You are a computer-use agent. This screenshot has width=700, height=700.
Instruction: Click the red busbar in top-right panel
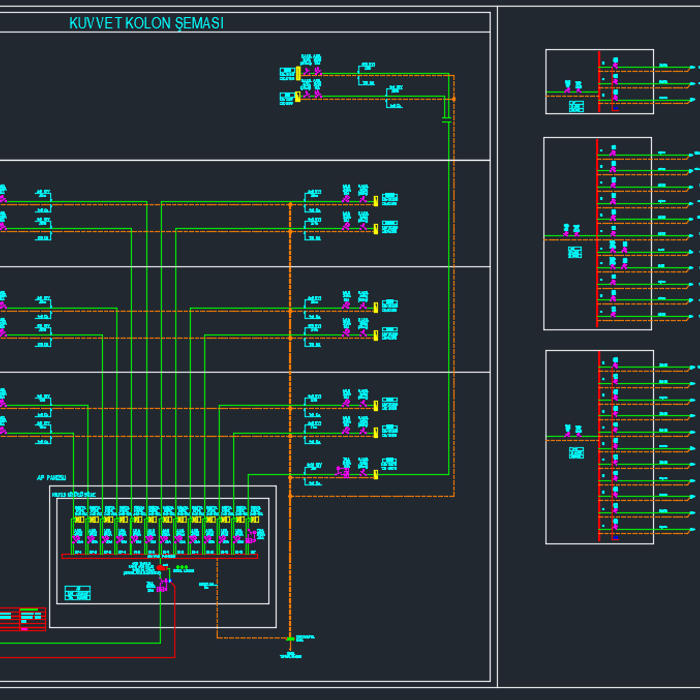click(598, 82)
